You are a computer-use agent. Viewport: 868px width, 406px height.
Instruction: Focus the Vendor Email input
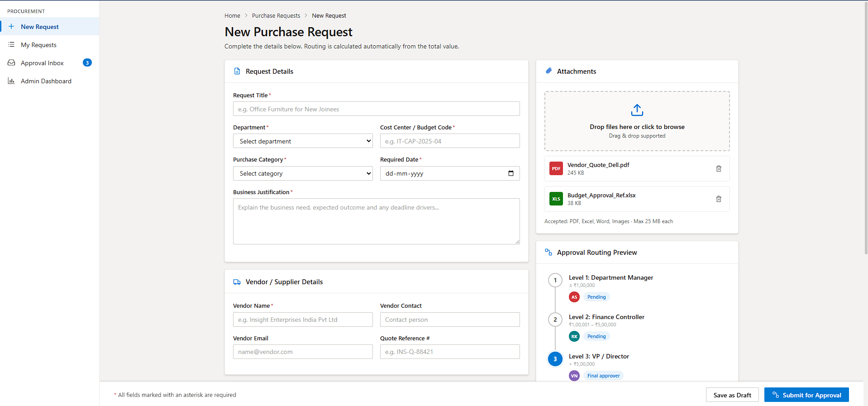pyautogui.click(x=303, y=352)
